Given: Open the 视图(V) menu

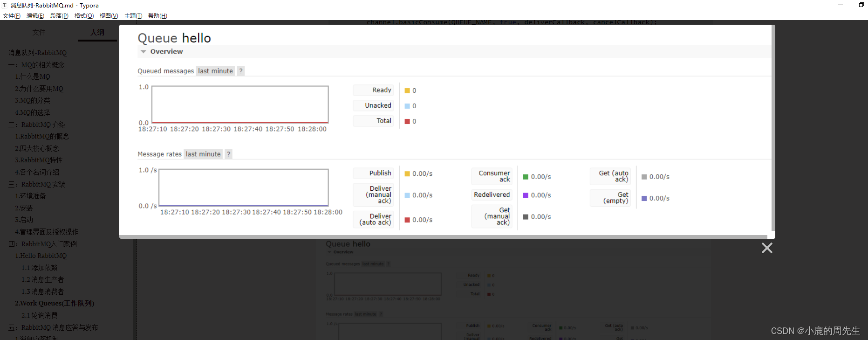Looking at the screenshot, I should (x=109, y=16).
